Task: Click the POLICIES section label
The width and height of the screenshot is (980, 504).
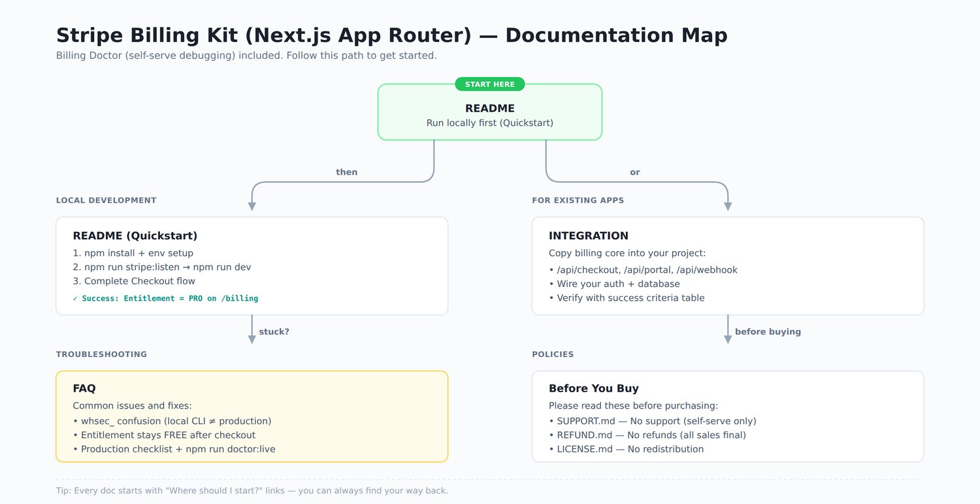Action: point(553,354)
